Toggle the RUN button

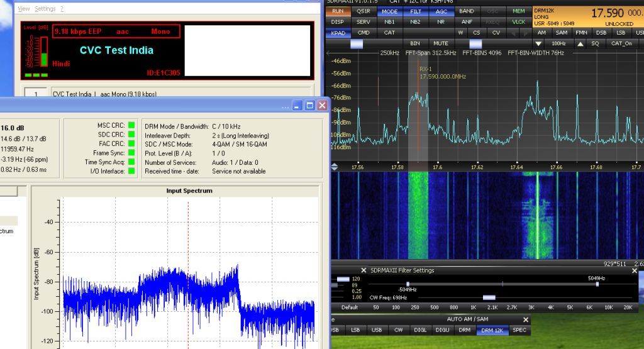coord(338,11)
